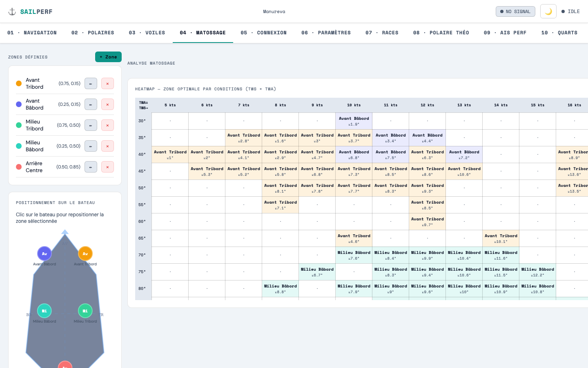Click the 12 kts column header
Viewport: 588px width, 368px height.
[428, 105]
